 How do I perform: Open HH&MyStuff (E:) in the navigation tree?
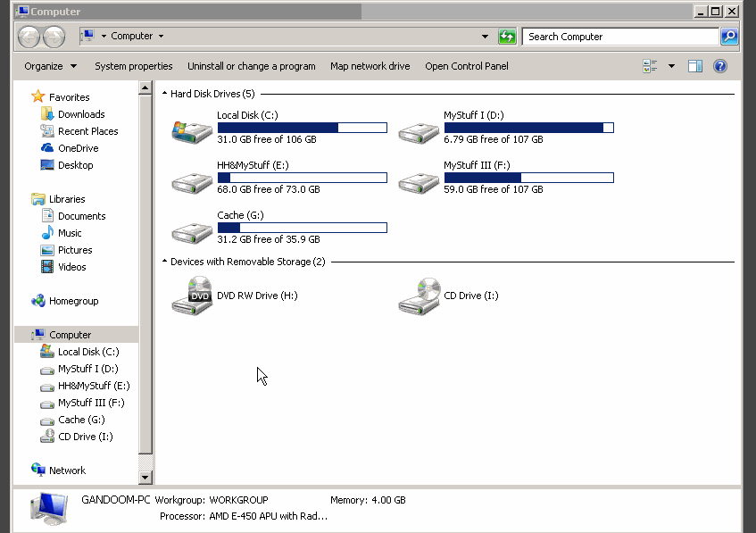tap(94, 386)
